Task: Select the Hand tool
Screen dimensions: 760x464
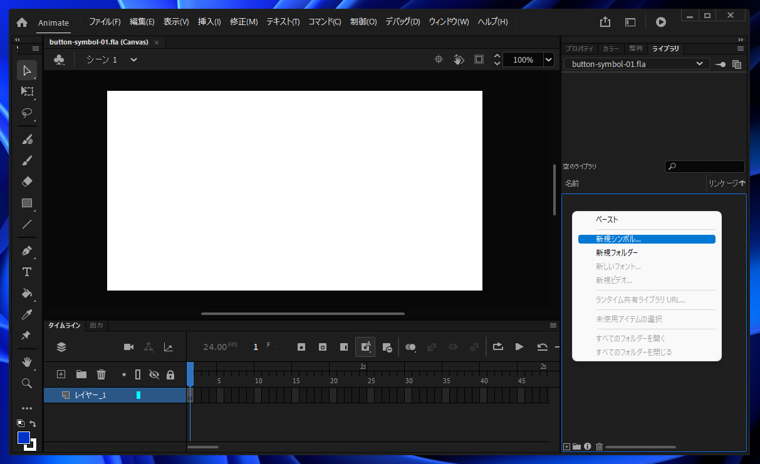Action: 27,362
